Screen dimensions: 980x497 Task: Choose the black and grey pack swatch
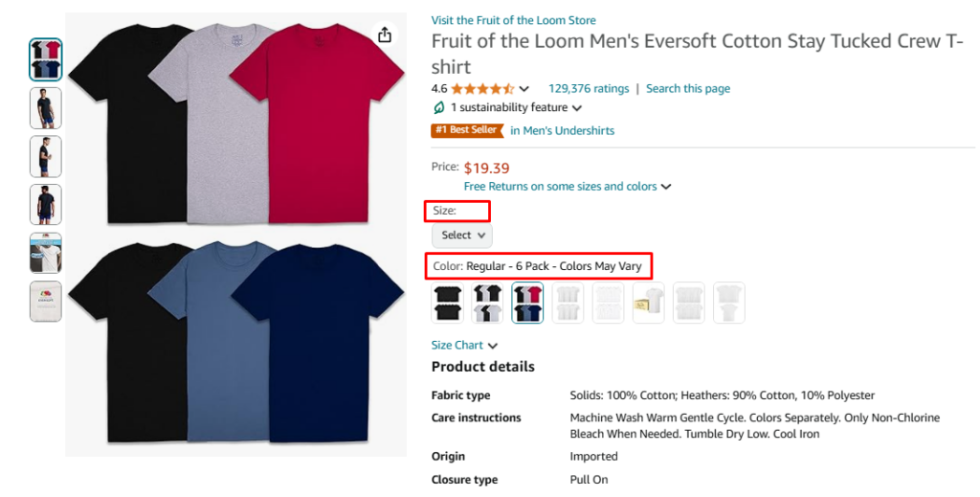(x=487, y=303)
